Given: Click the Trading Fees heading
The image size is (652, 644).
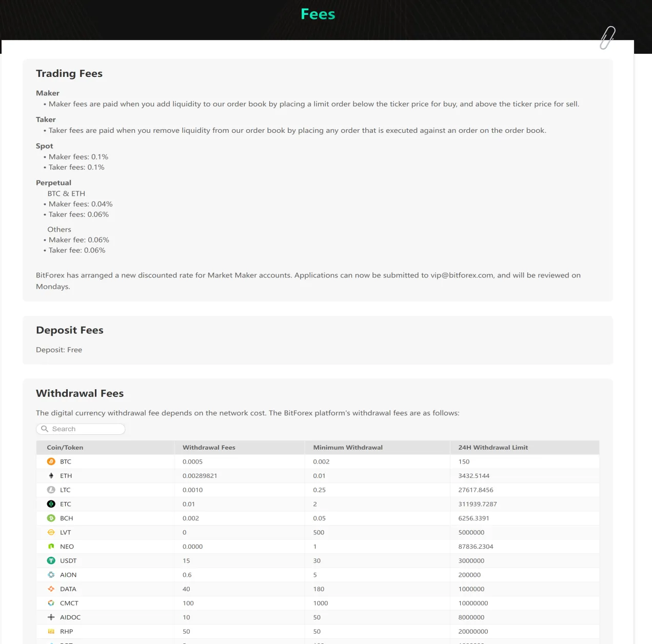Looking at the screenshot, I should 69,73.
